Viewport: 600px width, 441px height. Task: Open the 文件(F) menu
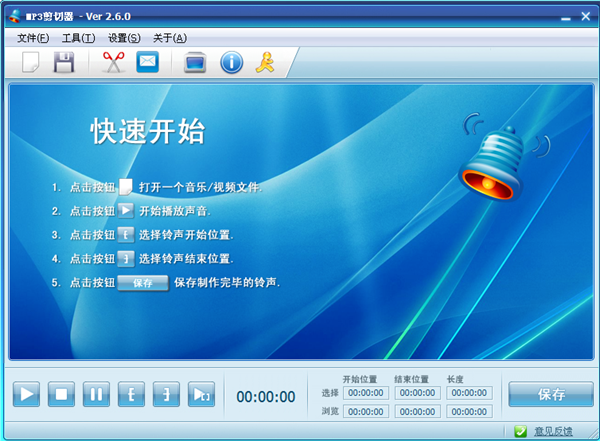tap(33, 38)
